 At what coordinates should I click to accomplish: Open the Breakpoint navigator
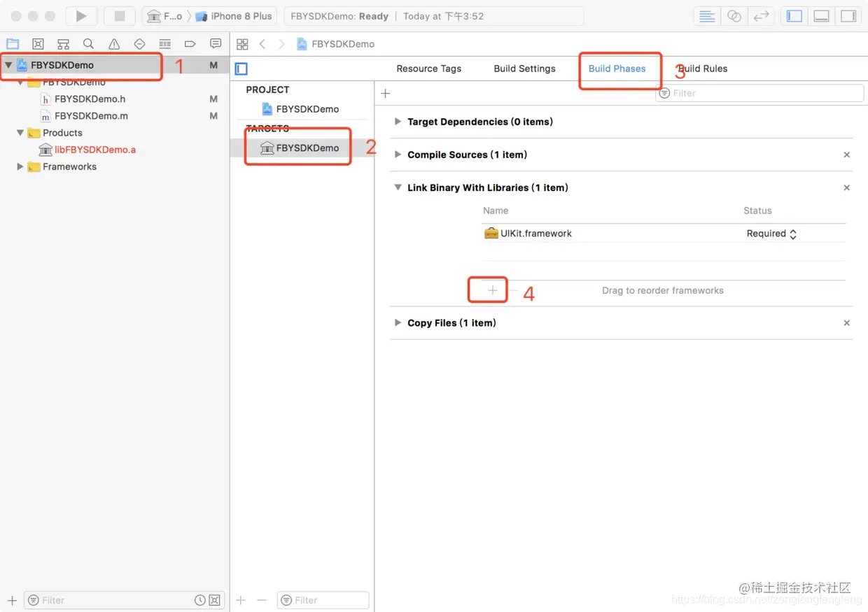click(x=190, y=44)
